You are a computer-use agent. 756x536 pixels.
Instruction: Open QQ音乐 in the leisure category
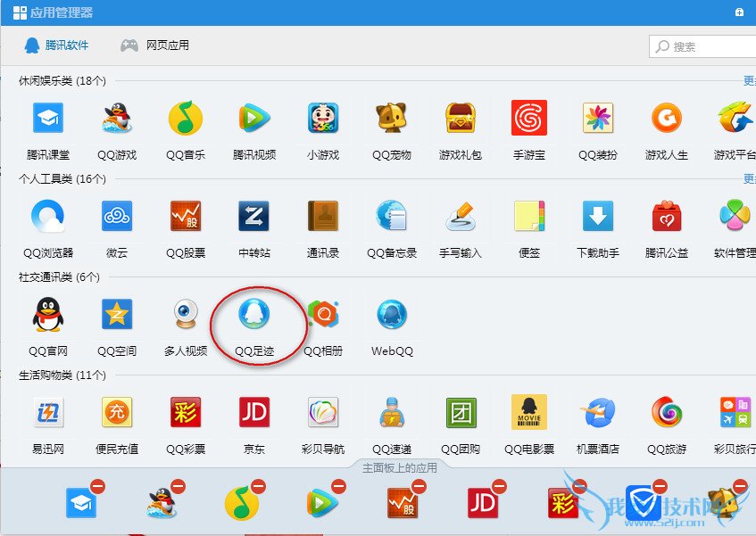tap(186, 118)
